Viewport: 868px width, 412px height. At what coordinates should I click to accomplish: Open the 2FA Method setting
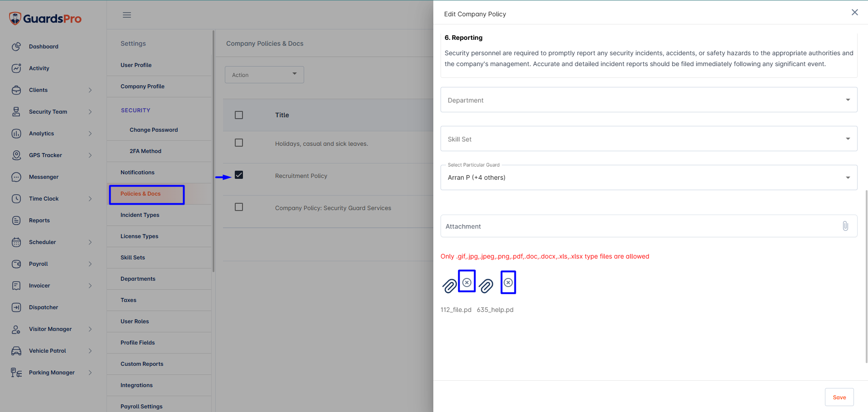159,151
